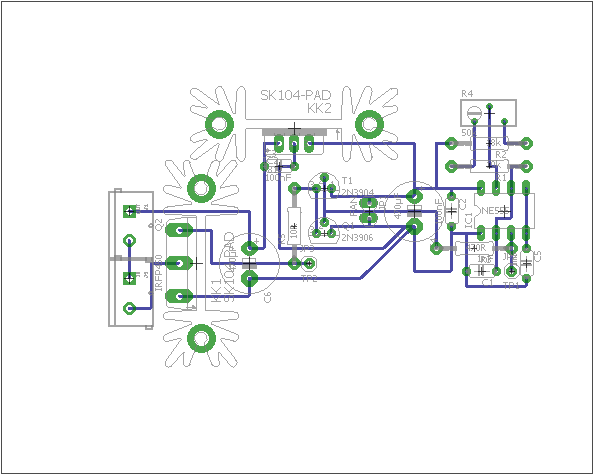Viewport: 593px width, 475px height.
Task: Select the negative pad of capacitor C6
Action: pyautogui.click(x=249, y=280)
